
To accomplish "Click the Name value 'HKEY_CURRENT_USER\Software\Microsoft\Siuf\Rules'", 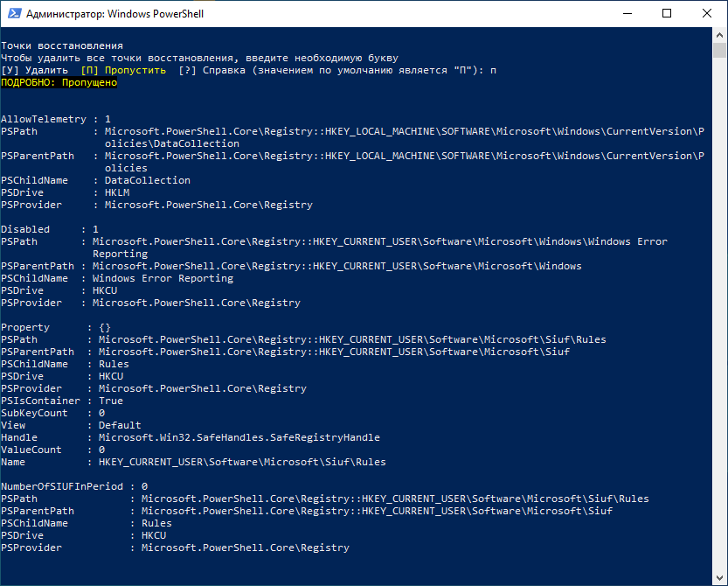I will pyautogui.click(x=242, y=463).
